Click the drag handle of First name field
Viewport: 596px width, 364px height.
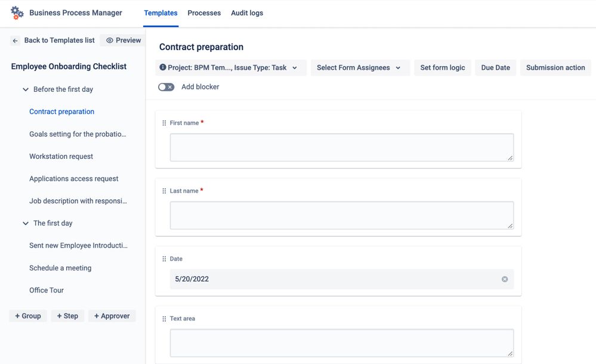[x=164, y=123]
